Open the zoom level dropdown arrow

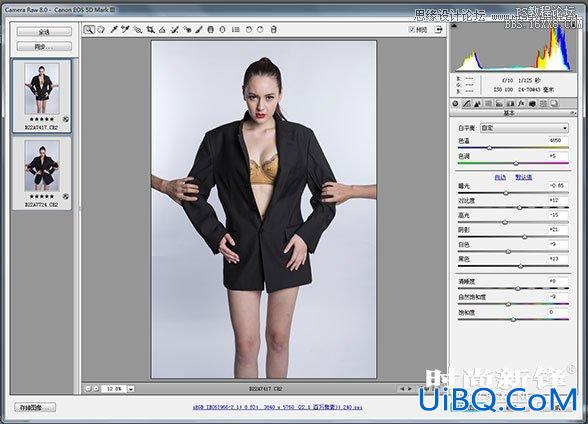tap(130, 389)
